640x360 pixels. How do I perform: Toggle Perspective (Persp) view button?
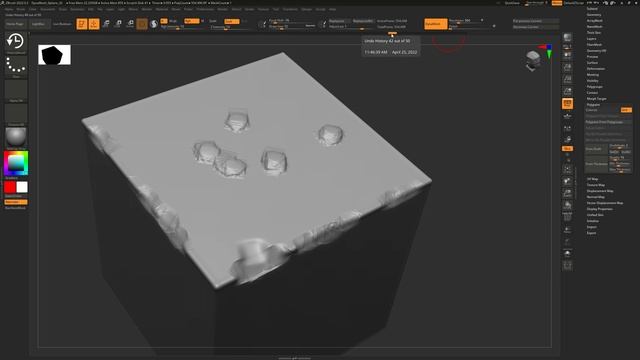coord(567,104)
